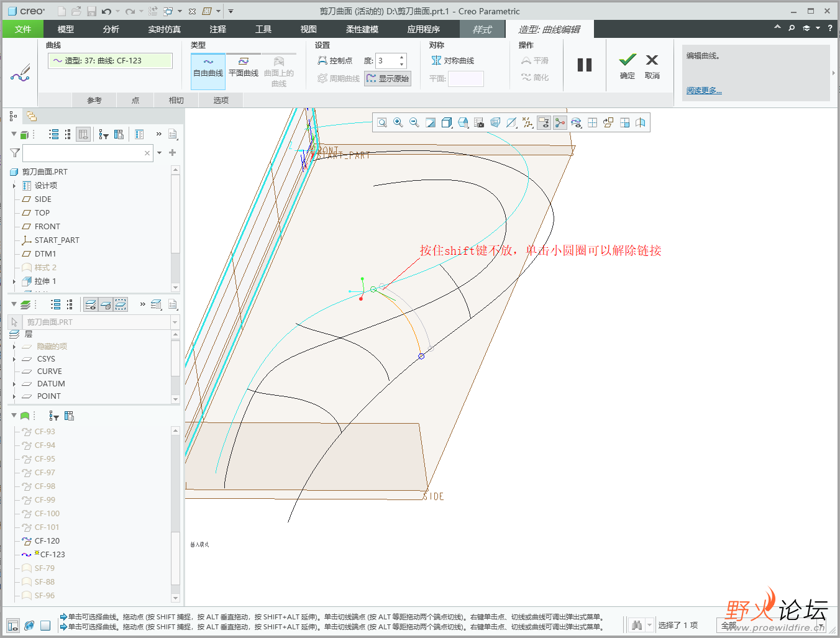
Task: Click the model tree search filter field
Action: click(88, 153)
